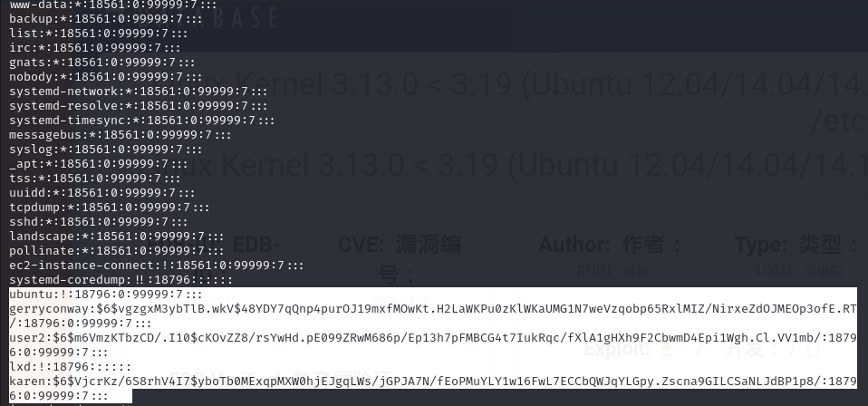Open the REBEL author link
This screenshot has width=868, height=406.
[595, 271]
